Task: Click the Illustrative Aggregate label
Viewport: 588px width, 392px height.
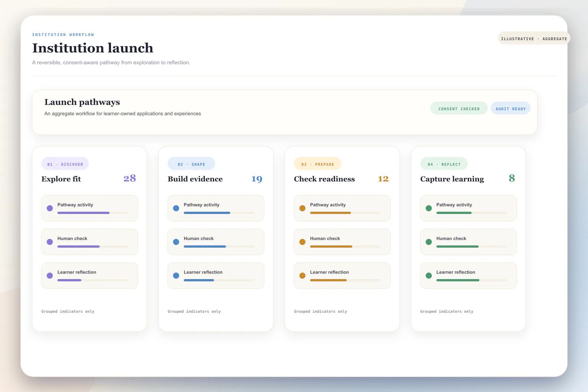Action: (x=534, y=38)
